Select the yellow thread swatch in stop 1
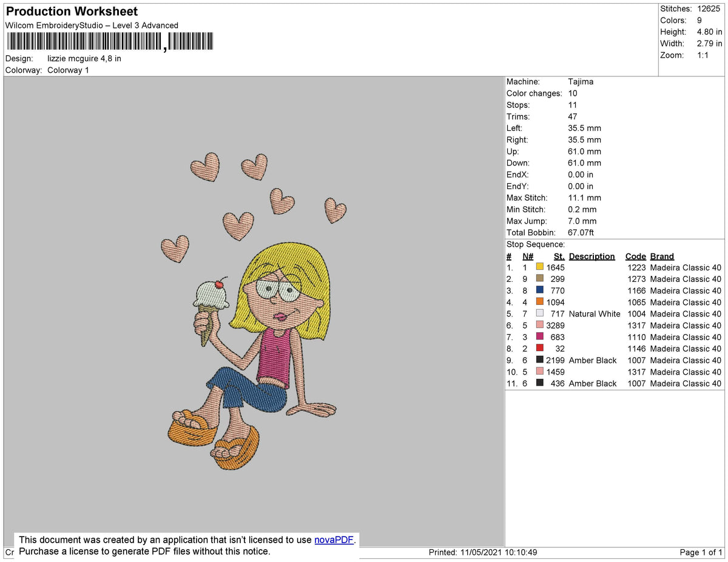This screenshot has height=562, width=728. pyautogui.click(x=539, y=267)
